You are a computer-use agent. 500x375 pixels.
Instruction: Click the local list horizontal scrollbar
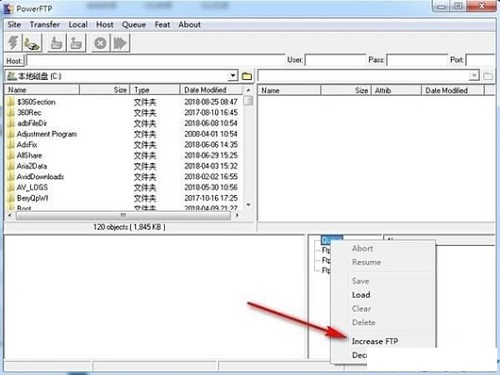(123, 215)
